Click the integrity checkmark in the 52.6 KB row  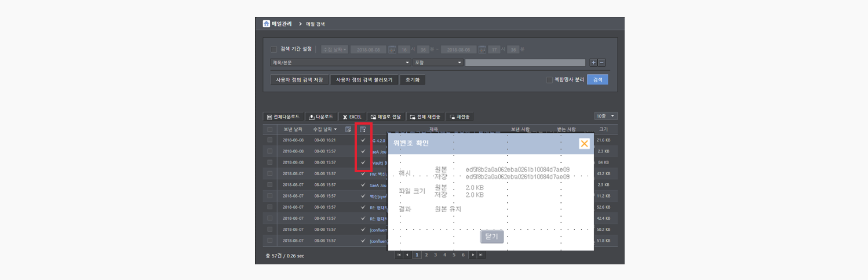coord(363,207)
